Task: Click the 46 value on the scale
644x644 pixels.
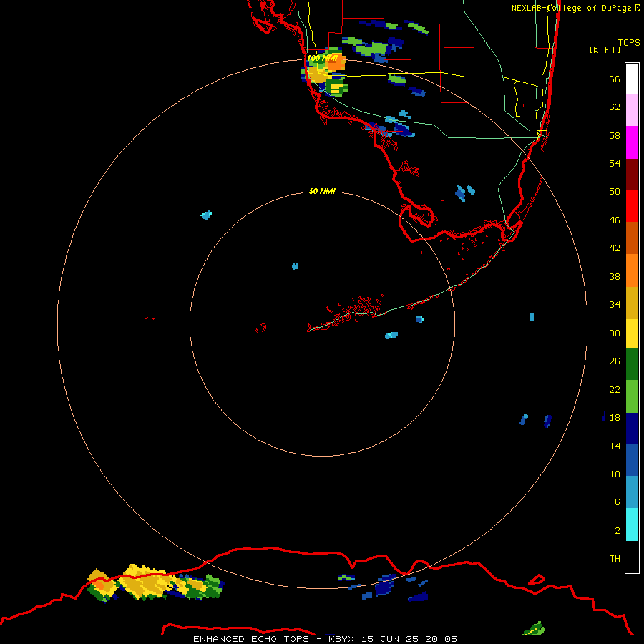Action: (615, 220)
